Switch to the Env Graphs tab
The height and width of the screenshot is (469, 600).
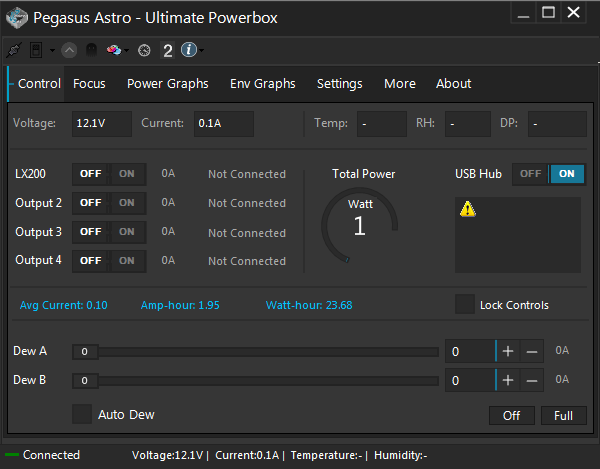click(262, 83)
